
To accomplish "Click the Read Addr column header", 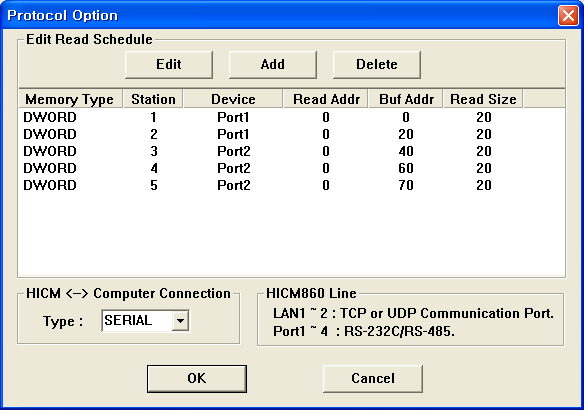I will [326, 99].
